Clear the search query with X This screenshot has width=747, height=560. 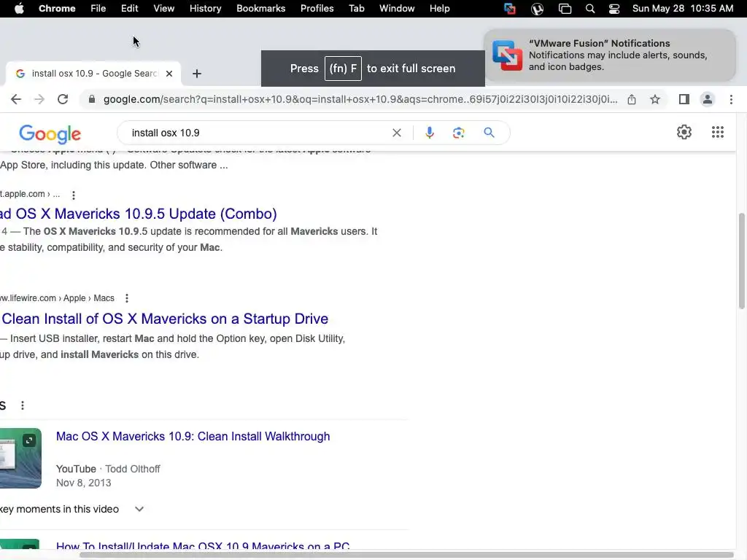(397, 133)
